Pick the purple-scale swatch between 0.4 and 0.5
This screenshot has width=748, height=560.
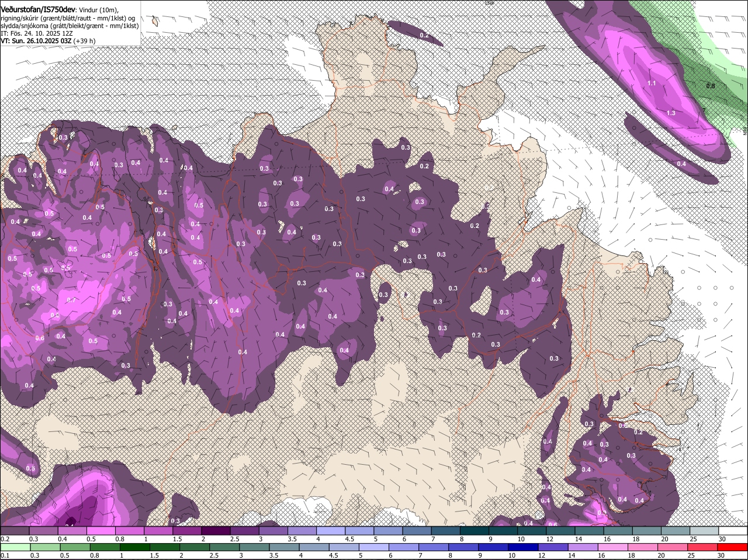[72, 531]
